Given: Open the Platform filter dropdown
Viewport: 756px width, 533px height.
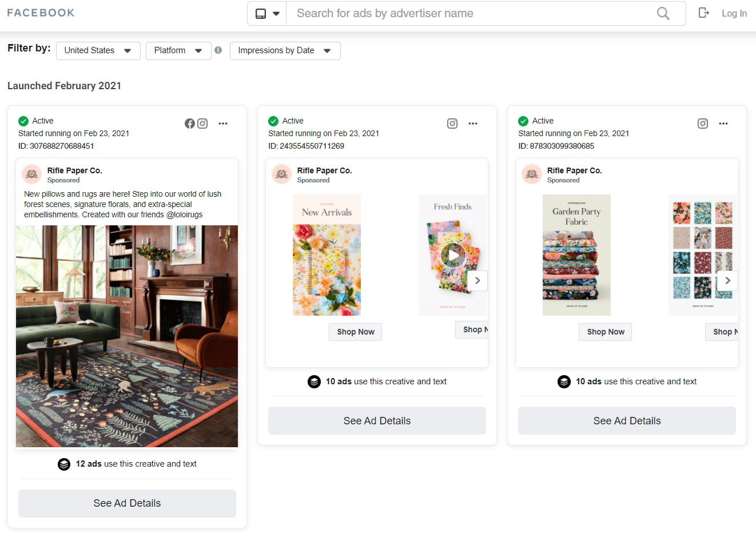Looking at the screenshot, I should point(178,50).
